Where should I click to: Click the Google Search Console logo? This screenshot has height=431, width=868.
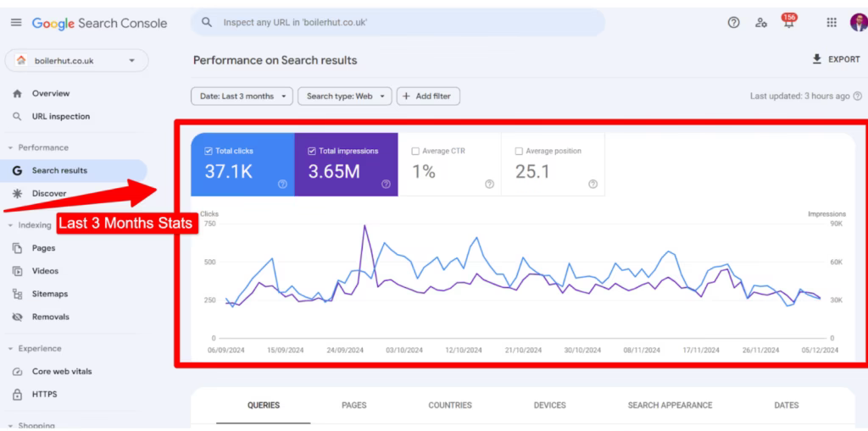coord(100,23)
